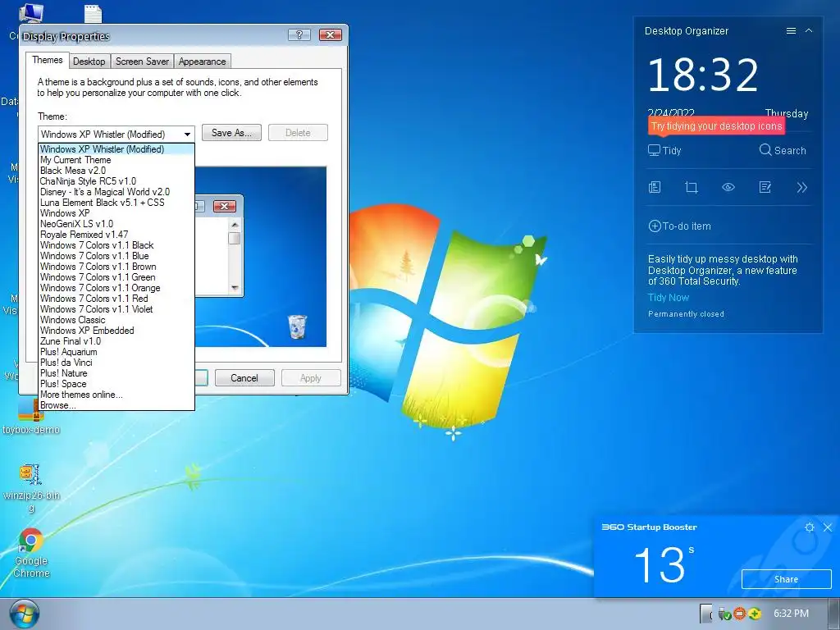The image size is (840, 630).
Task: Click the taskbar clock showing 6:32 PM
Action: click(792, 614)
